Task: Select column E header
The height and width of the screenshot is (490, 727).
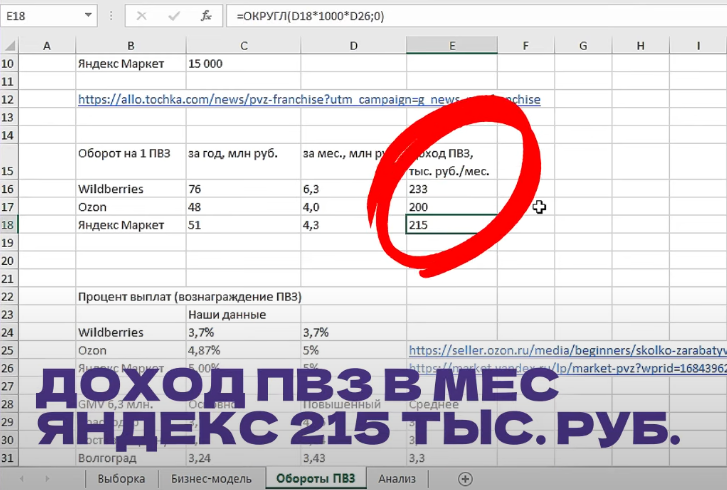Action: click(x=452, y=45)
